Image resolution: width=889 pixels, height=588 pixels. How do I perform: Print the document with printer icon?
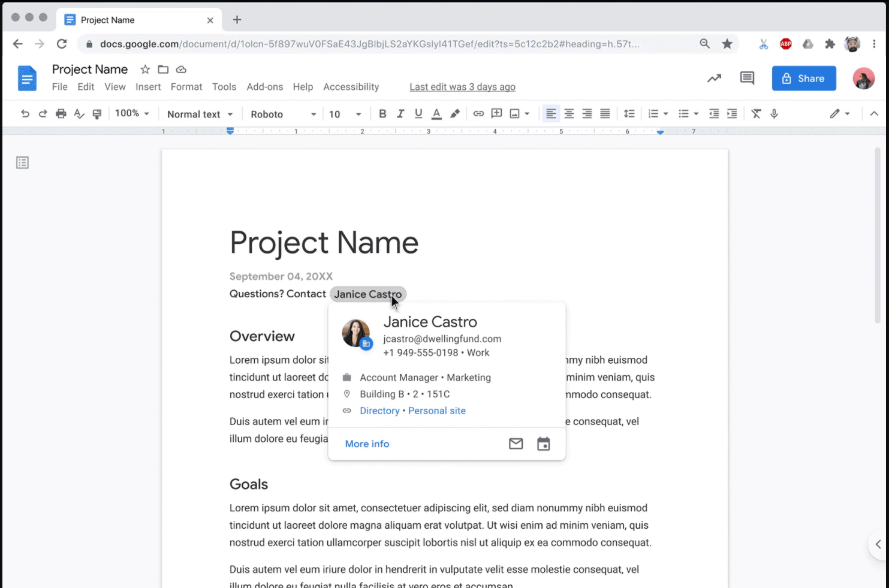tap(61, 114)
